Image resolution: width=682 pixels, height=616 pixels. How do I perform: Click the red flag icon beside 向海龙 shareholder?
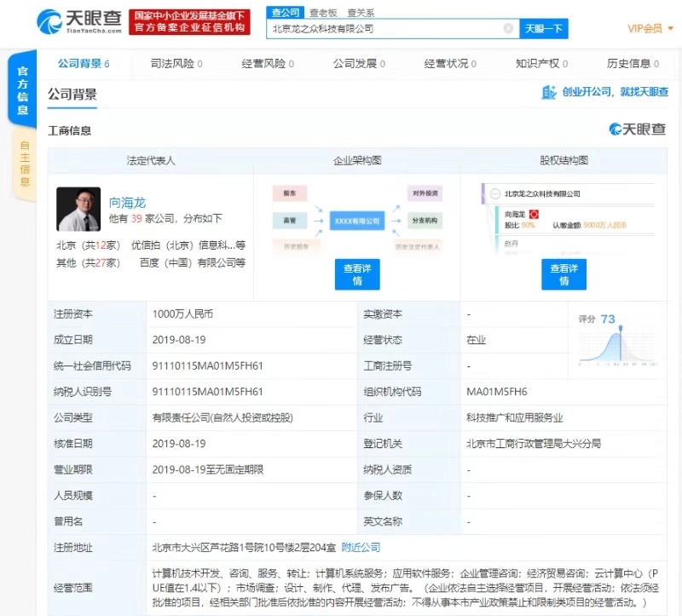[534, 215]
